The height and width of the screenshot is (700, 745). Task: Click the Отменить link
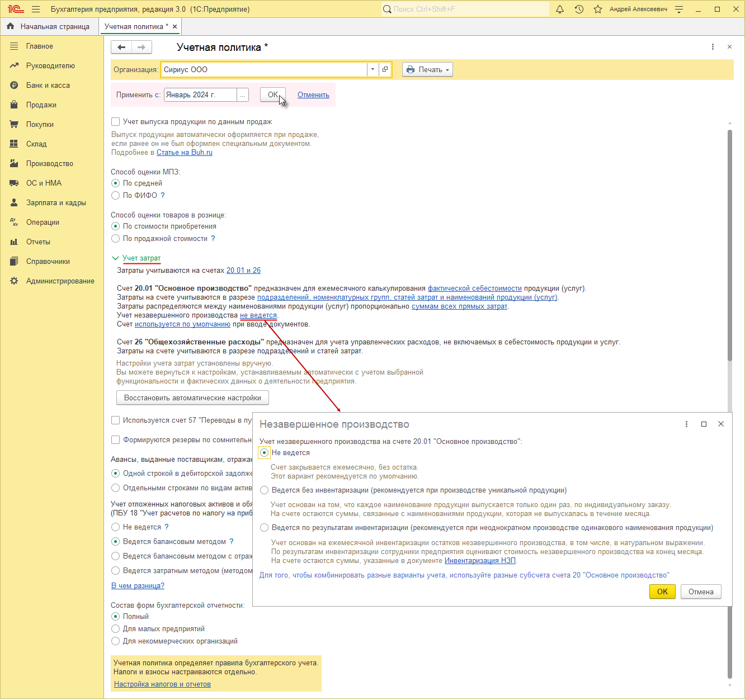point(313,94)
